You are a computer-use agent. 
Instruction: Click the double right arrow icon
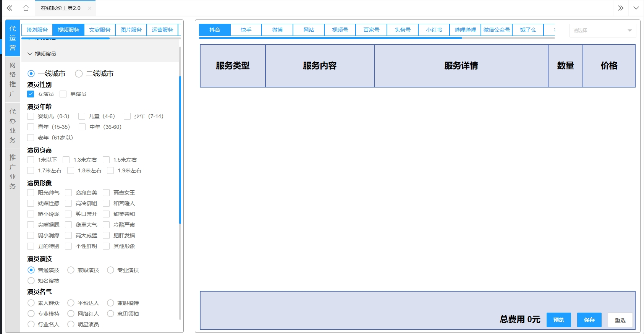(621, 8)
